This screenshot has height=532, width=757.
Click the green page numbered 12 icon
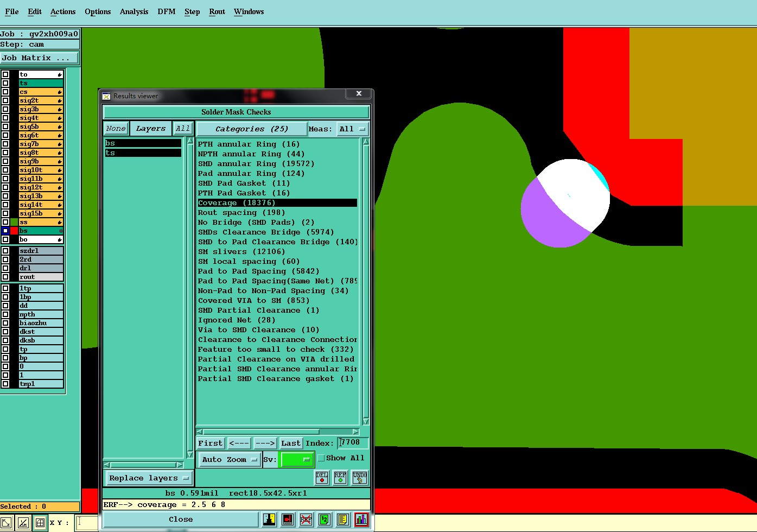point(325,520)
